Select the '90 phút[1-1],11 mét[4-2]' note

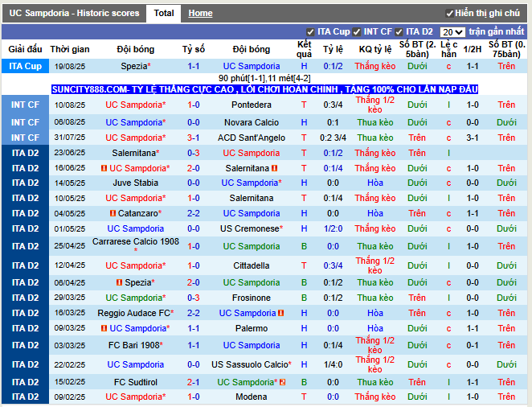(264, 78)
